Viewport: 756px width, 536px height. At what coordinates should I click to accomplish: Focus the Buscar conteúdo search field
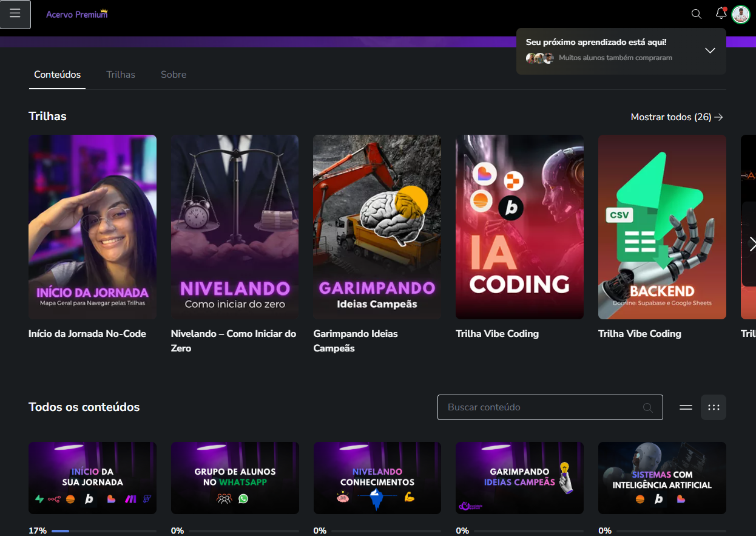550,407
